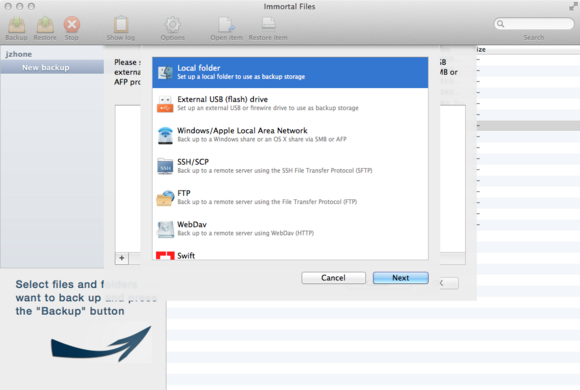Click the SSH/SCP folder icon
The height and width of the screenshot is (390, 580).
pos(165,167)
